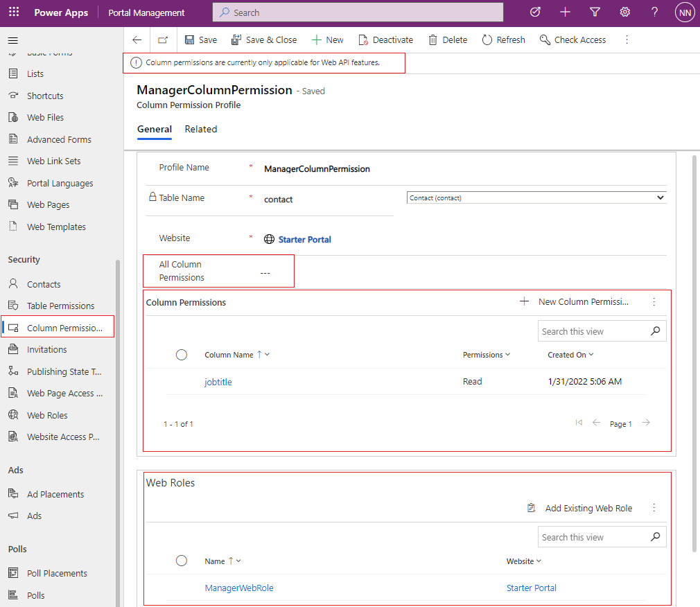Toggle select-all circle in Web Roles grid
This screenshot has height=607, width=700.
point(182,561)
